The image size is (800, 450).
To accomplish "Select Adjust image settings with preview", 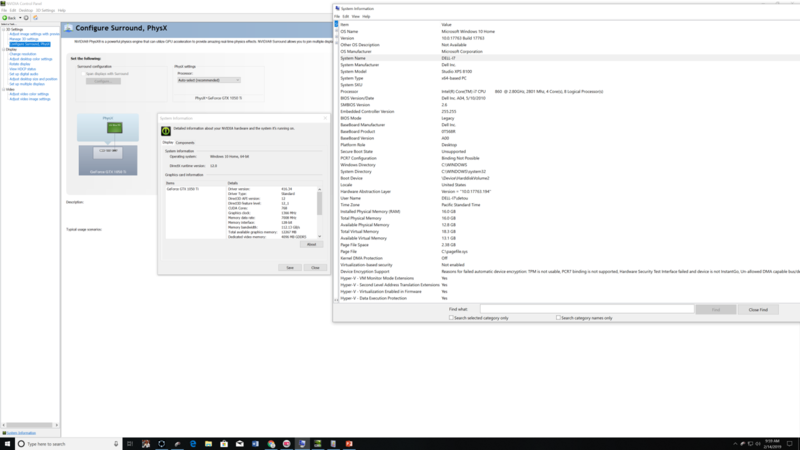I will click(34, 34).
